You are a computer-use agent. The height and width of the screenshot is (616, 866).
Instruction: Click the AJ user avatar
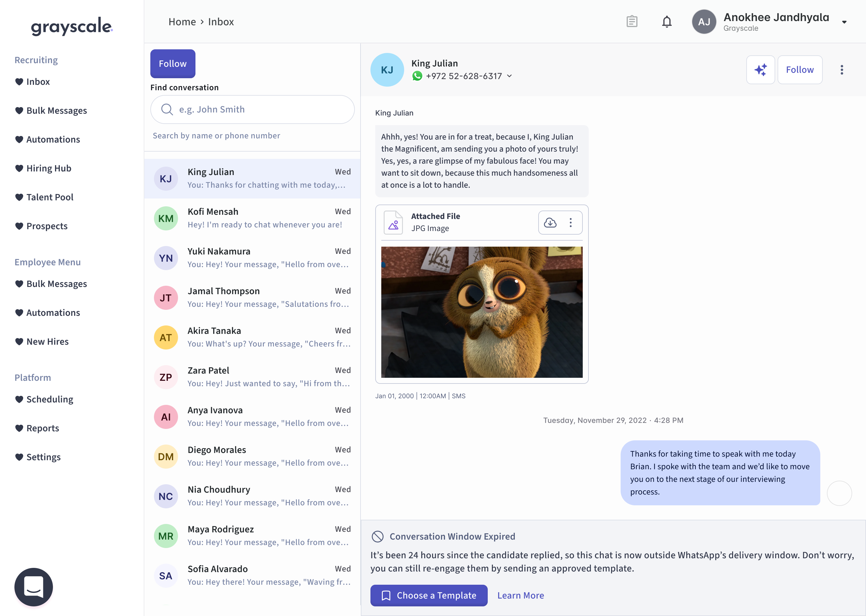[704, 22]
